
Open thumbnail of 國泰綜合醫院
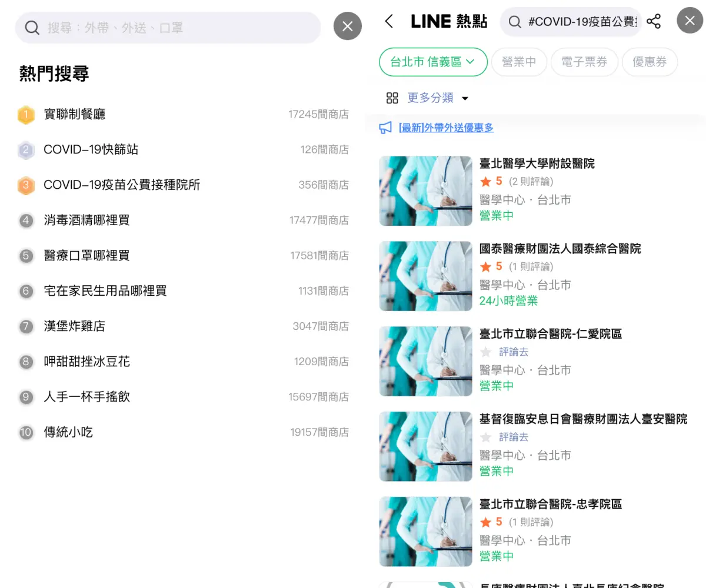tap(425, 276)
